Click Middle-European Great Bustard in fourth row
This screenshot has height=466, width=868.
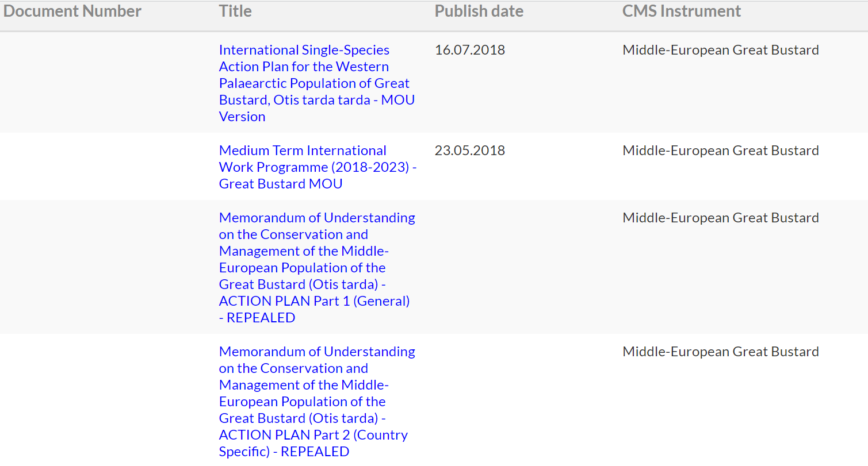(721, 352)
